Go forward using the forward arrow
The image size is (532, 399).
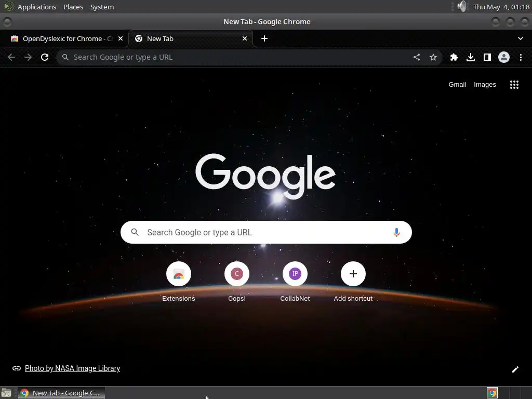click(x=28, y=57)
